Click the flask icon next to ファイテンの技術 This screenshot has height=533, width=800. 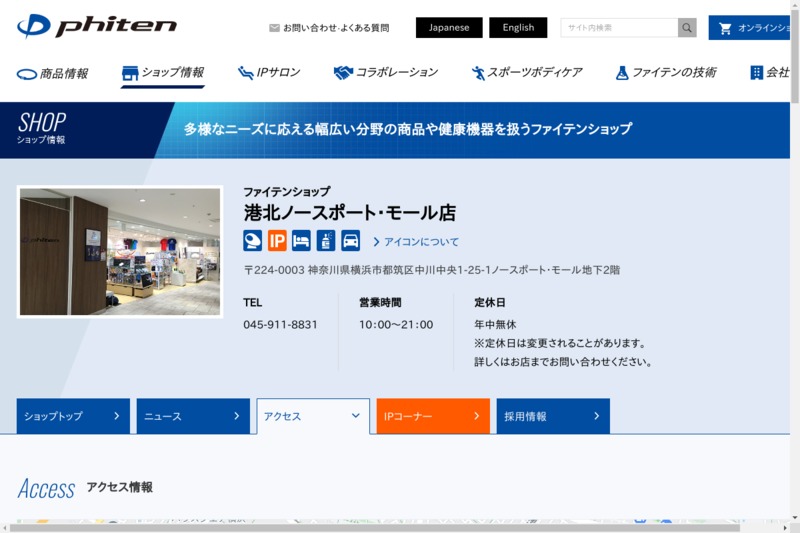click(x=622, y=73)
